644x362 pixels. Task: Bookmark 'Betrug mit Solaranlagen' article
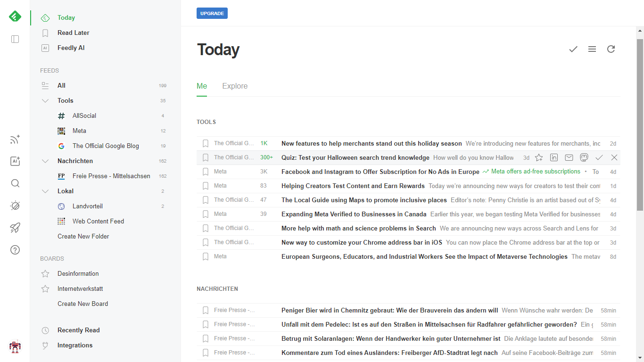pyautogui.click(x=206, y=338)
